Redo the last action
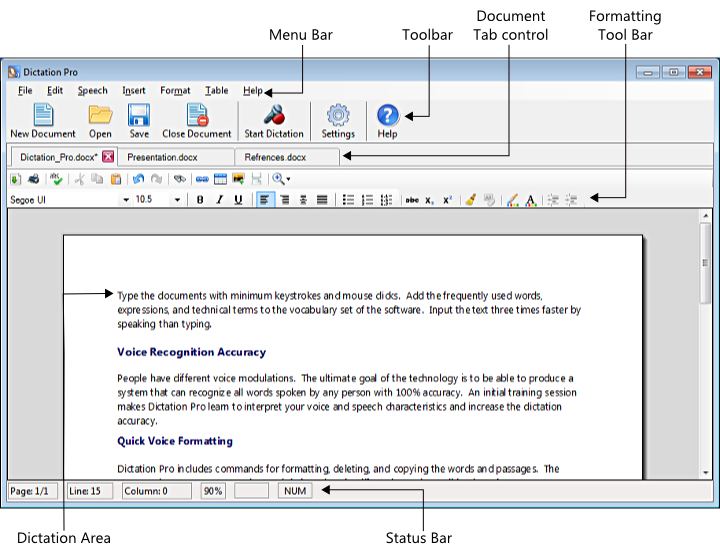This screenshot has height=550, width=720. pyautogui.click(x=157, y=179)
